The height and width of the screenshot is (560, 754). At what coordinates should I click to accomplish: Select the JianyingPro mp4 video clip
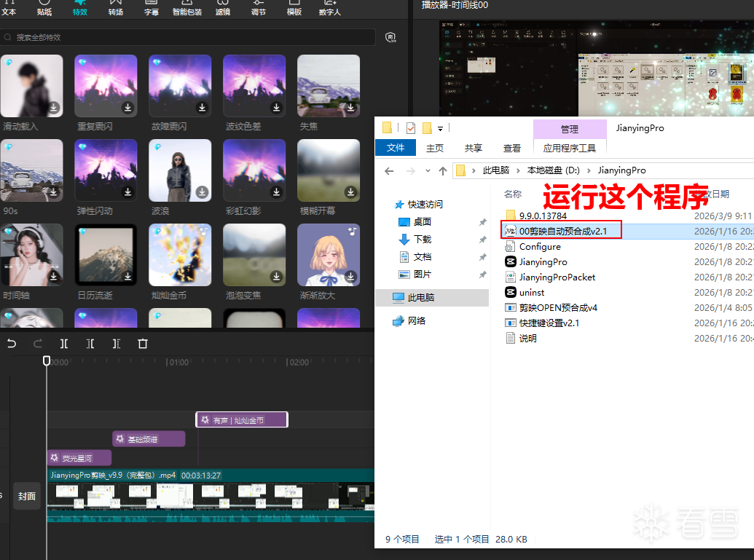click(211, 495)
